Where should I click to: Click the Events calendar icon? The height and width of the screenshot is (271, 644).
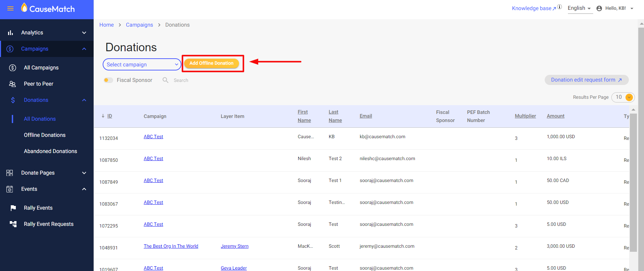(x=10, y=189)
